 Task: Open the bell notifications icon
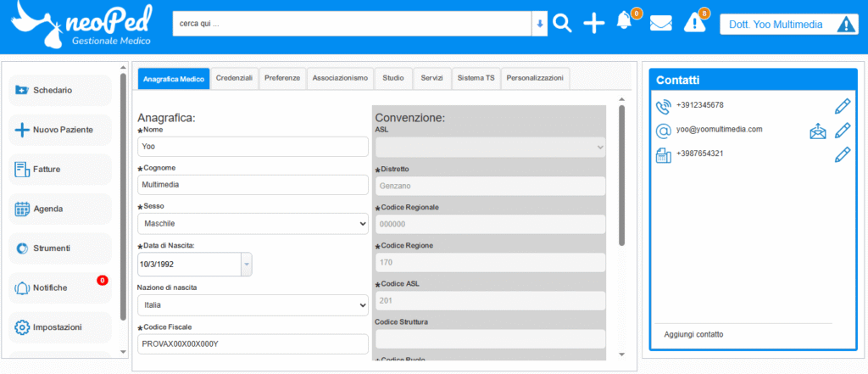coord(625,23)
